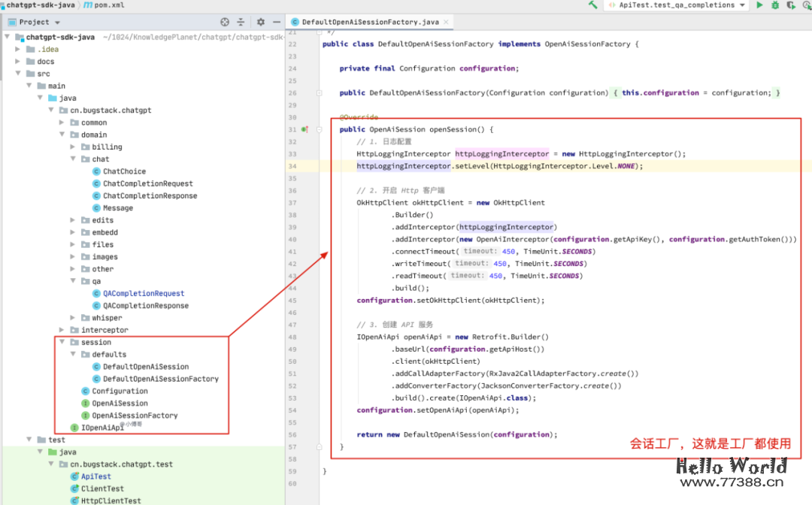
Task: Collapse the session folder in project tree
Action: (x=62, y=342)
